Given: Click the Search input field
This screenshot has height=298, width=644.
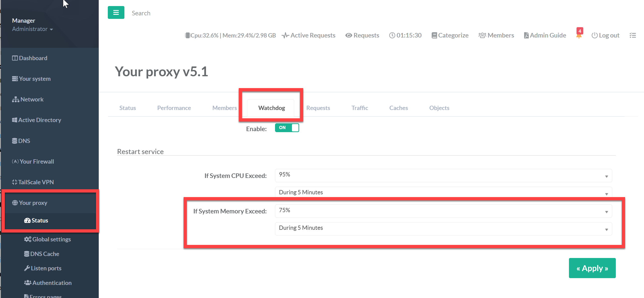Looking at the screenshot, I should [141, 13].
